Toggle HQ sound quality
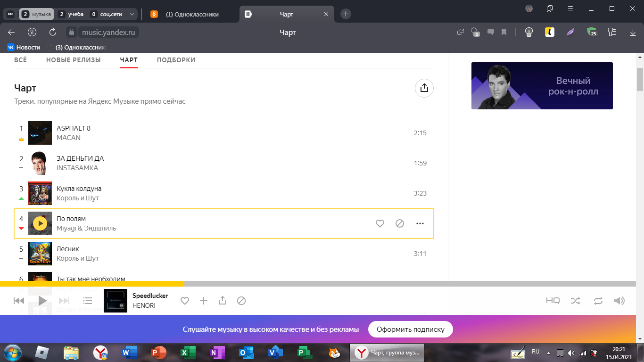This screenshot has width=644, height=362. point(553,301)
